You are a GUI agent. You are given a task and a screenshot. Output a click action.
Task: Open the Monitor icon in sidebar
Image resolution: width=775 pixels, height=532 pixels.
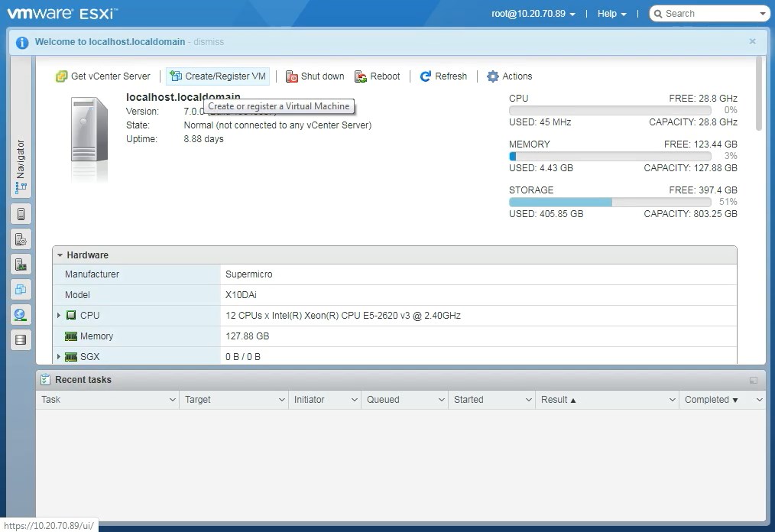click(x=21, y=264)
